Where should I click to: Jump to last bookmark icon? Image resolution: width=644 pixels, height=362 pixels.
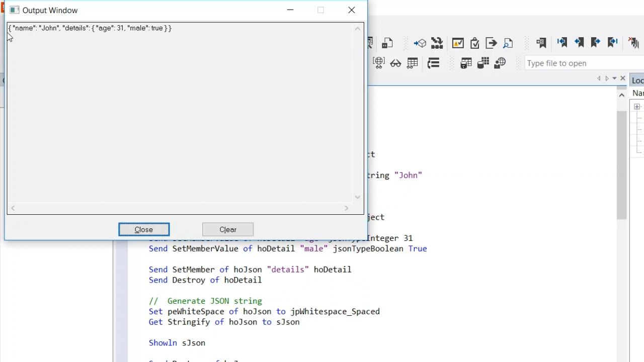point(613,43)
